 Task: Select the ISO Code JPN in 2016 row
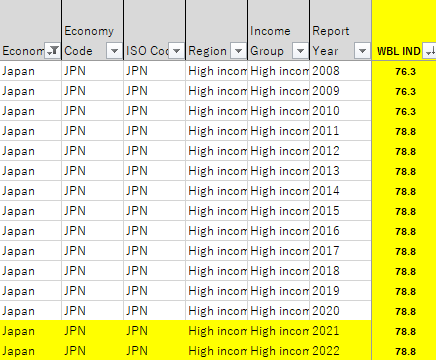click(x=155, y=231)
